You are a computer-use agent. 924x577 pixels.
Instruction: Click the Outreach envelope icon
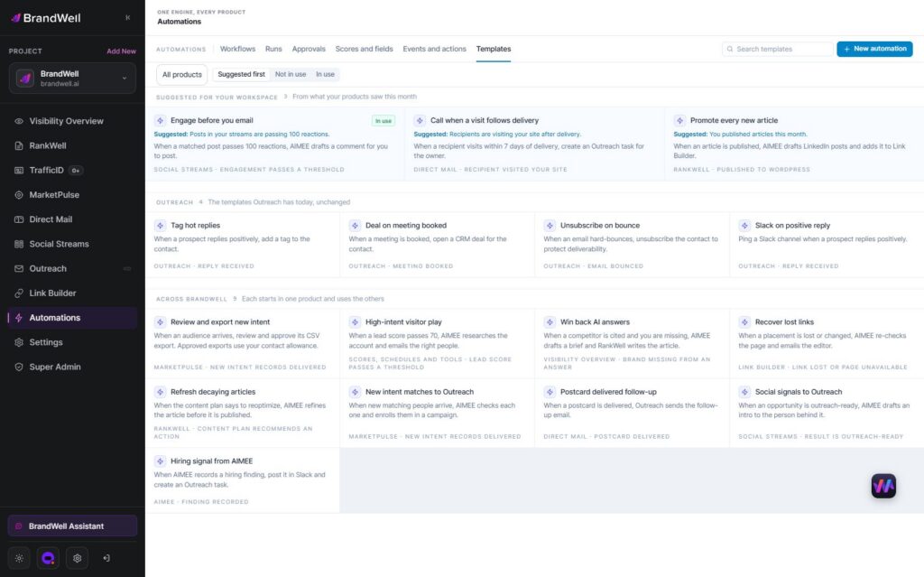click(x=19, y=268)
